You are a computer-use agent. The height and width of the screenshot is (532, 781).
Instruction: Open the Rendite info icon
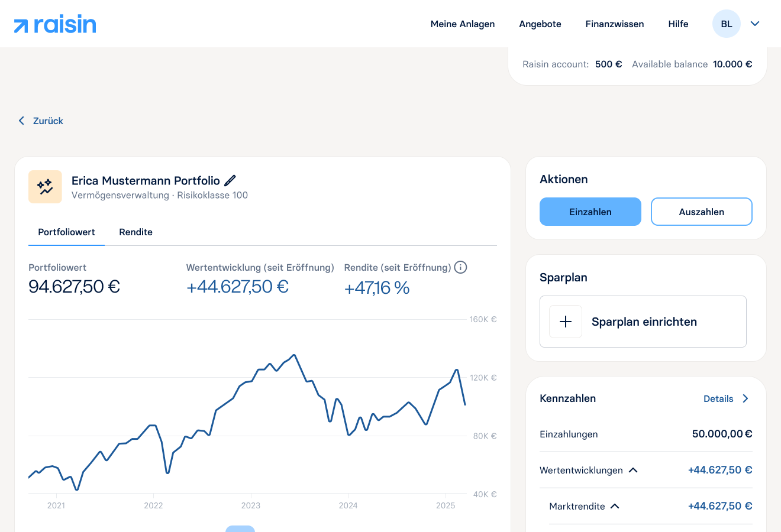coord(460,267)
